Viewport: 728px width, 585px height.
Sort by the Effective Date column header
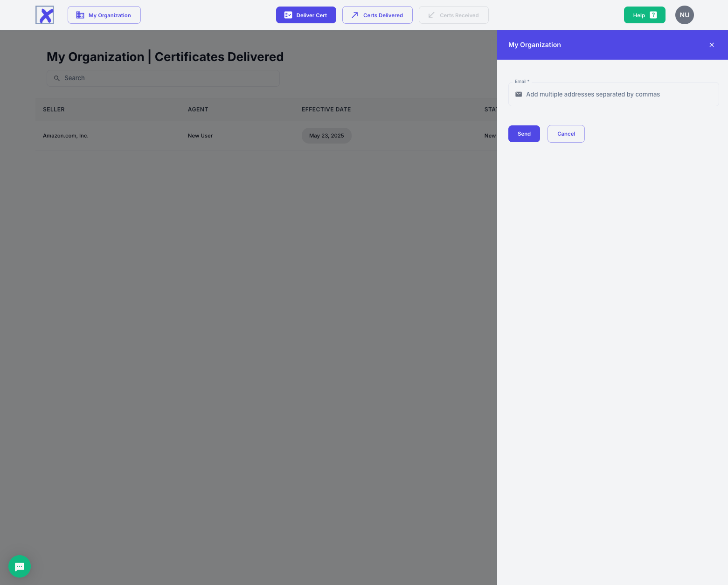click(326, 110)
